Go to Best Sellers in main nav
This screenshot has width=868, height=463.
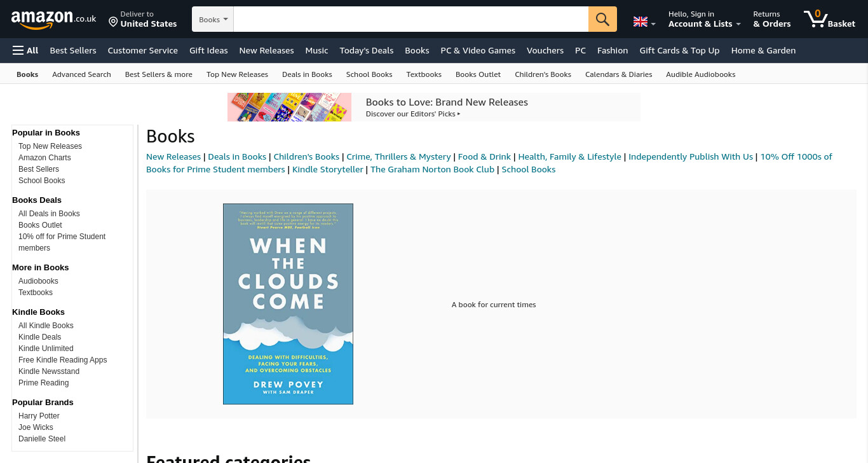point(73,50)
